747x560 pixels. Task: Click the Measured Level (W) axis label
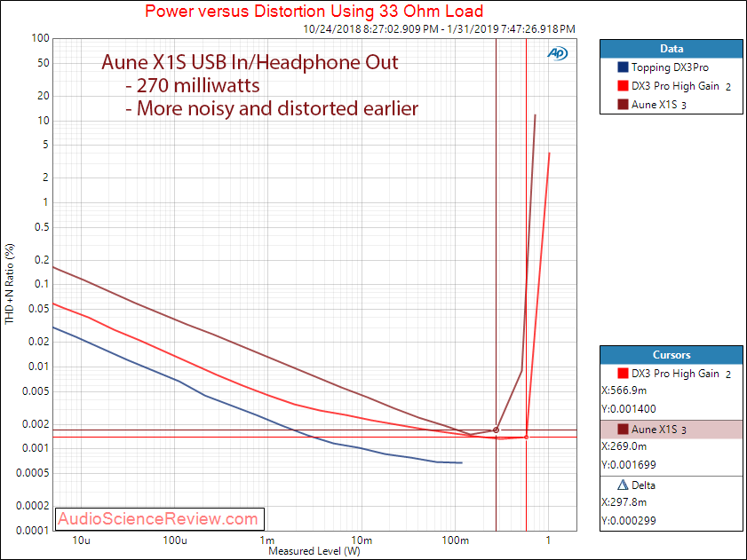point(314,551)
